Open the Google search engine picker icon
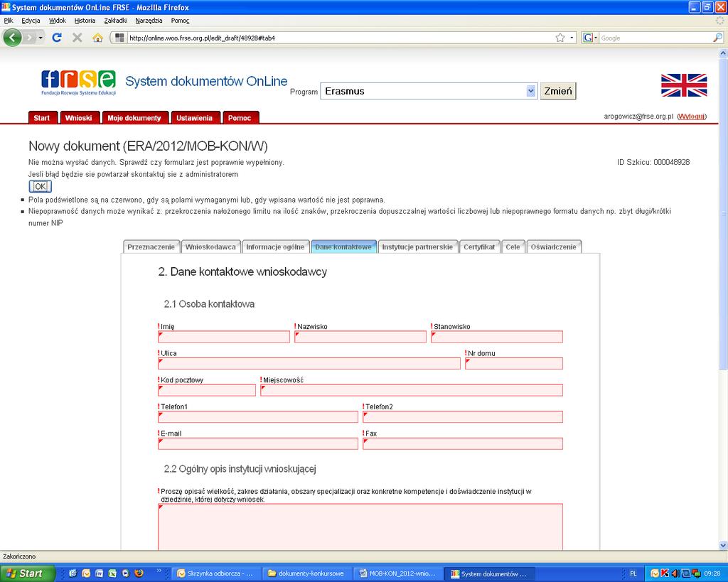Image resolution: width=728 pixels, height=582 pixels. [x=589, y=38]
